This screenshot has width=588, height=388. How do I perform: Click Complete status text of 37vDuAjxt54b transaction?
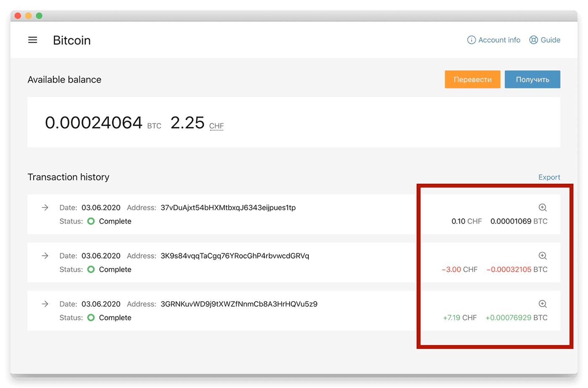(x=115, y=221)
